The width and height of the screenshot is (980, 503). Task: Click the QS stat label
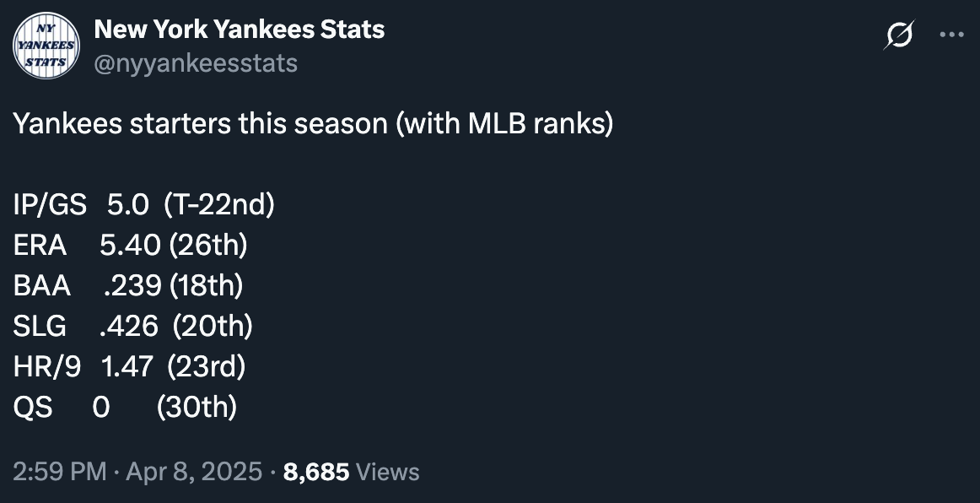tap(33, 408)
